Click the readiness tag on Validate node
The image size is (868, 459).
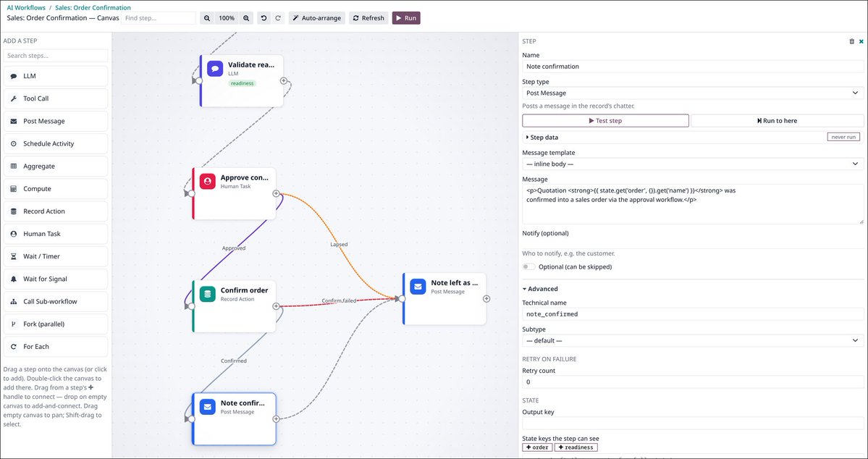pyautogui.click(x=243, y=83)
